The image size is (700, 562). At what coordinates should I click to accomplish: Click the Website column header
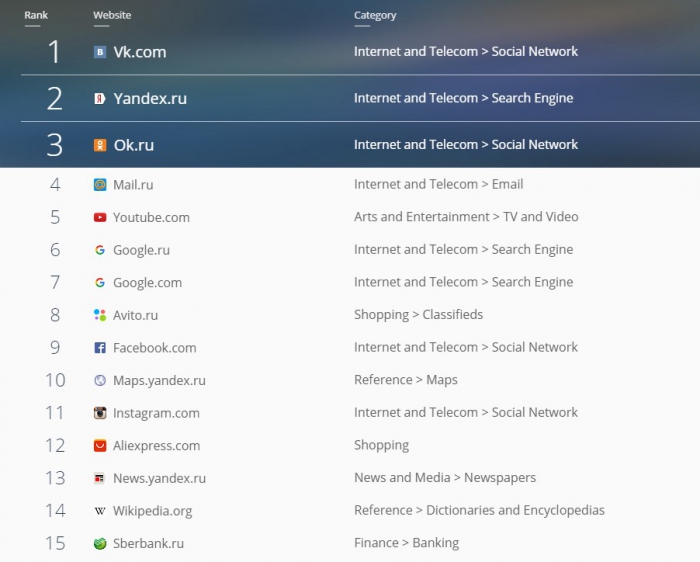click(x=112, y=15)
